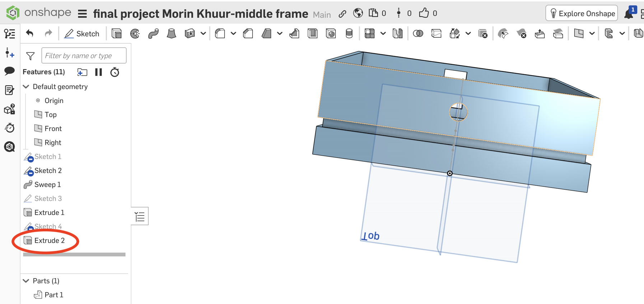The image size is (644, 304).
Task: Add a new folder to features
Action: (82, 72)
